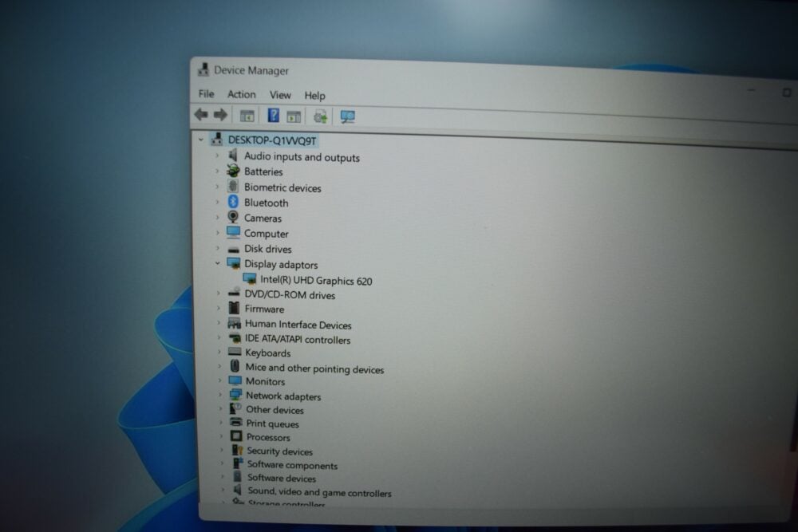
Task: Select the Other devices icon
Action: [x=235, y=408]
